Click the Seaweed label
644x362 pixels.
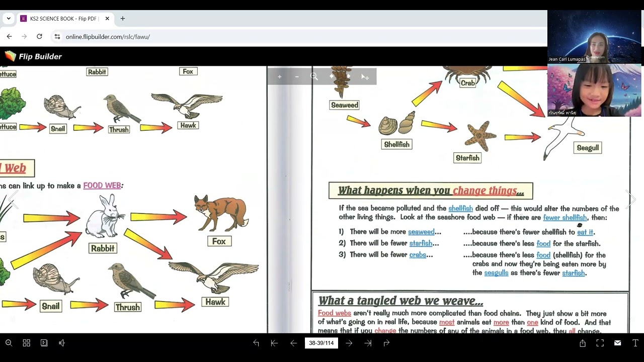pos(345,105)
